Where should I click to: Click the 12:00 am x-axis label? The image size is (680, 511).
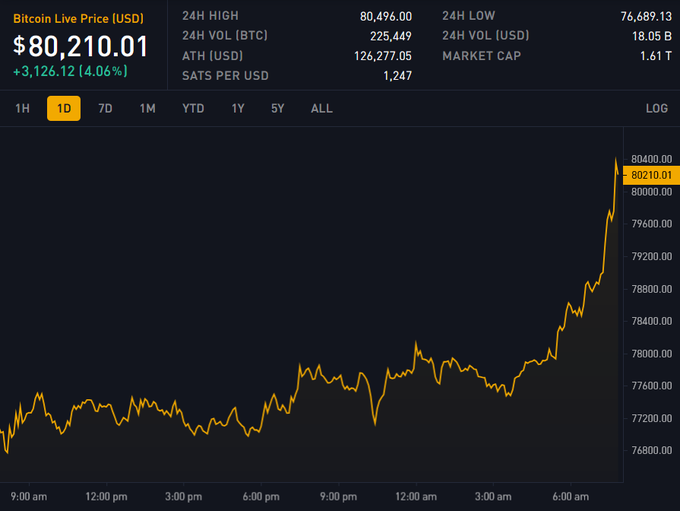416,497
